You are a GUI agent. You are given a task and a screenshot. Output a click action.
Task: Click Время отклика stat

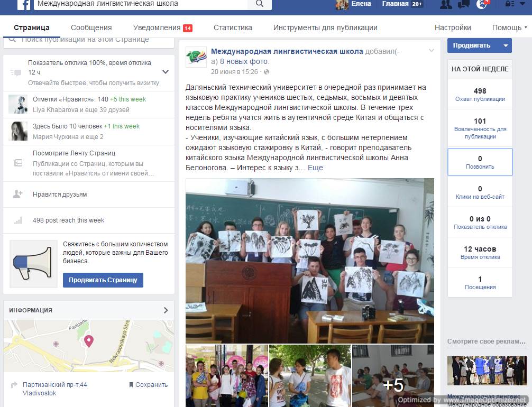click(480, 253)
